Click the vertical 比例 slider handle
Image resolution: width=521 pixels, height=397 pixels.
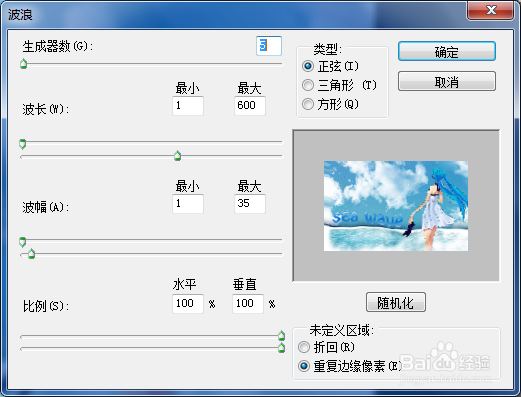(x=282, y=348)
